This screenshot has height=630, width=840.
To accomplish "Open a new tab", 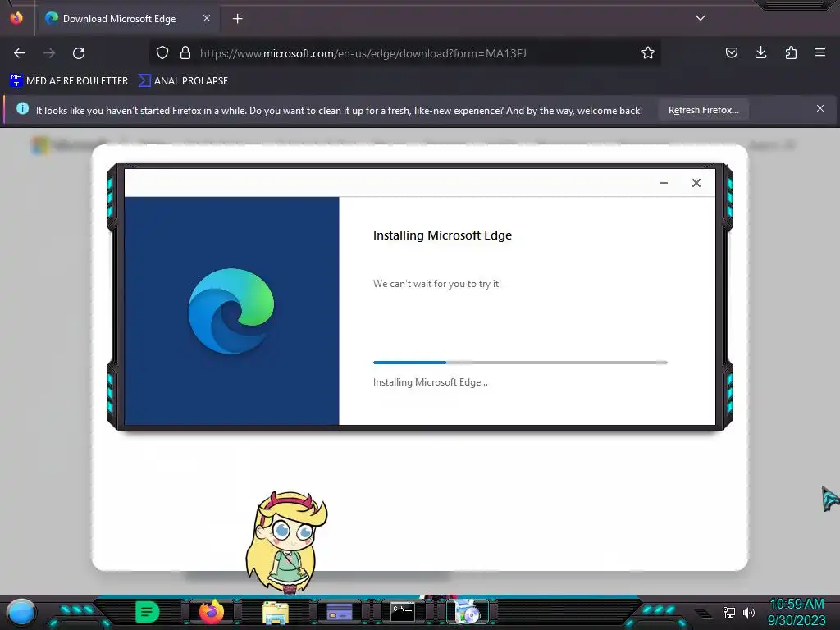I will [237, 19].
